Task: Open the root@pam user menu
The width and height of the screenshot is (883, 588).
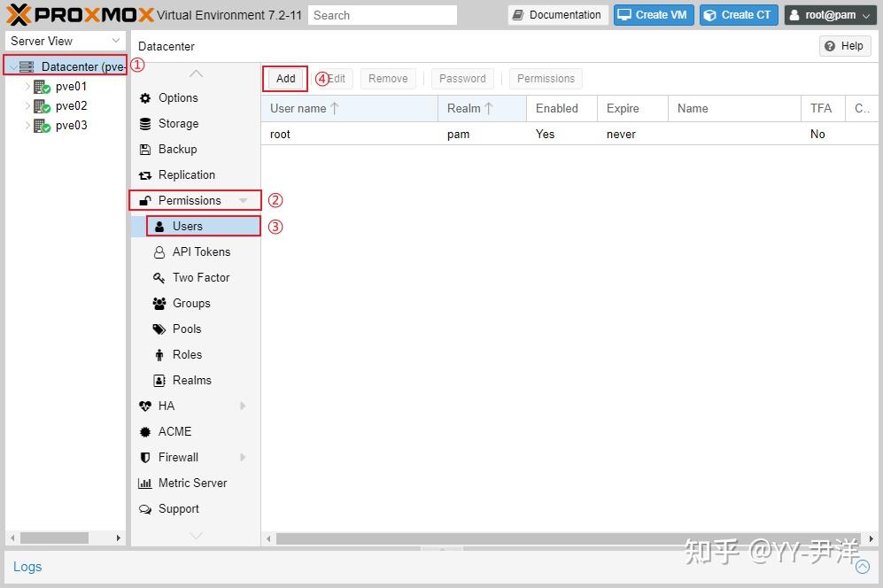Action: 829,14
